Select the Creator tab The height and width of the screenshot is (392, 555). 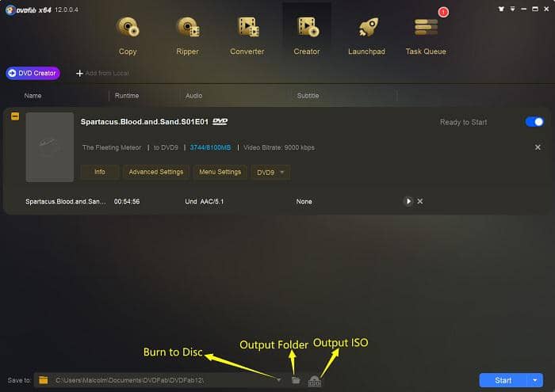click(x=307, y=36)
